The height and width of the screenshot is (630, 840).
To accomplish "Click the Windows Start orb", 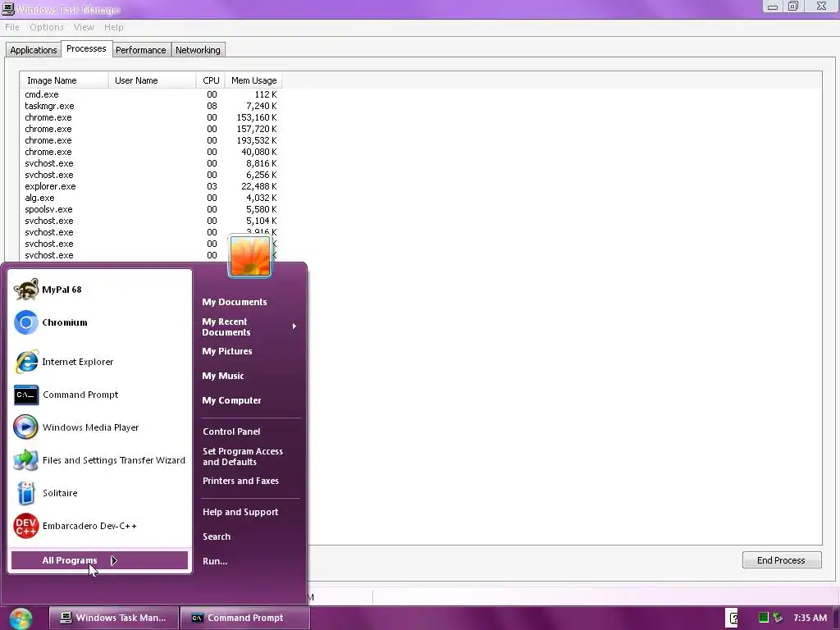I will 21,619.
